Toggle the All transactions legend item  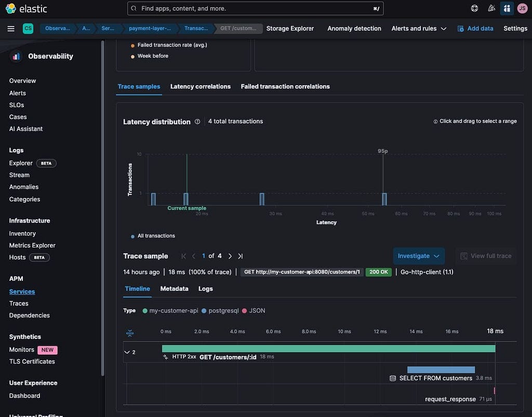(153, 236)
